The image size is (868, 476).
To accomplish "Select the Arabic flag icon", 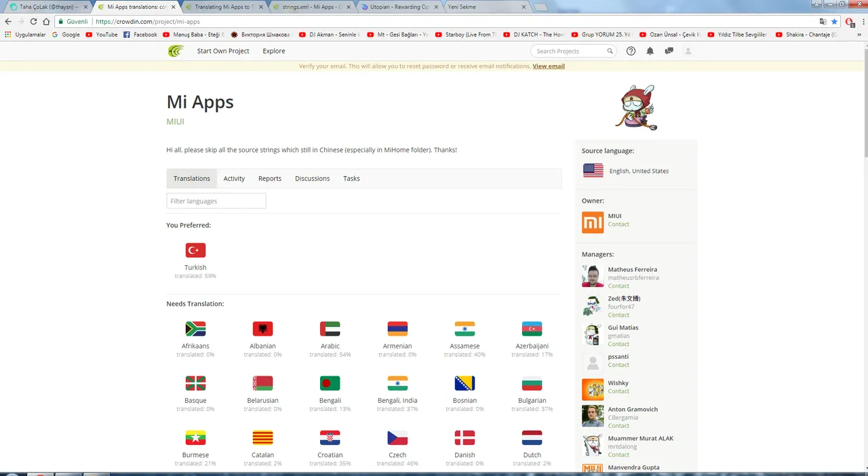I will (330, 329).
